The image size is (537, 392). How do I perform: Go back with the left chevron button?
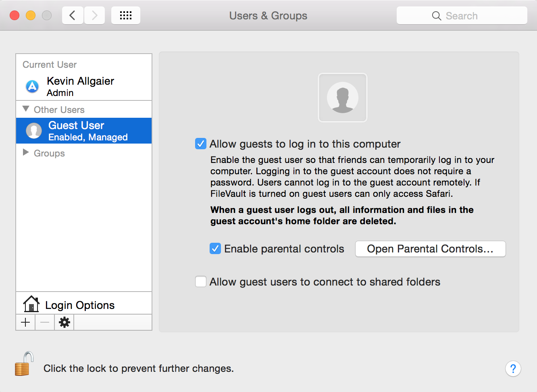(x=73, y=16)
